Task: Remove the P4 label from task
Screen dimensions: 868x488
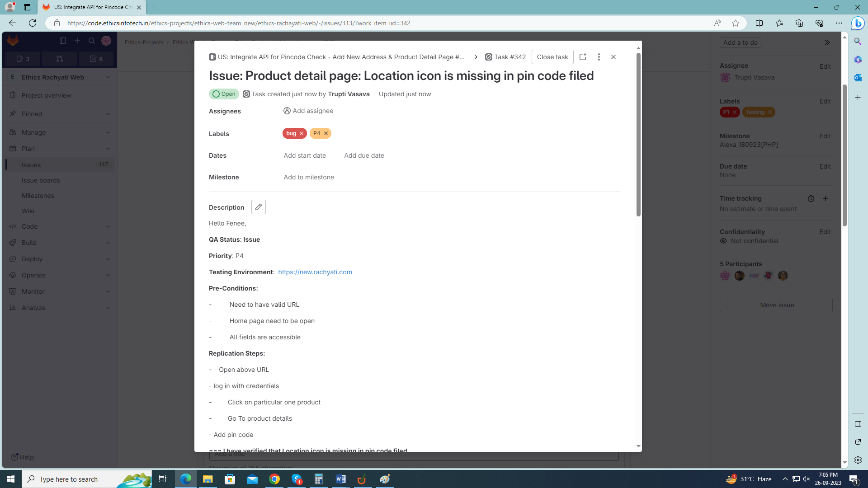Action: (x=325, y=133)
